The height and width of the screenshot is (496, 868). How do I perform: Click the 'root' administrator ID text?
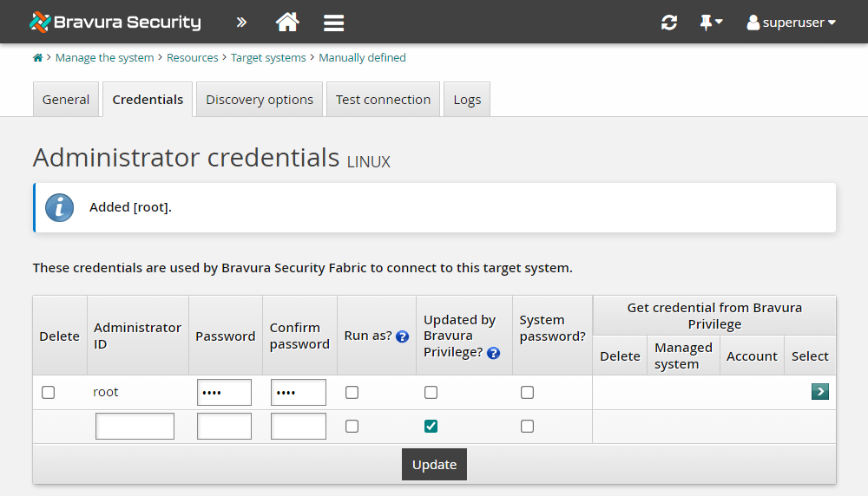pyautogui.click(x=106, y=392)
